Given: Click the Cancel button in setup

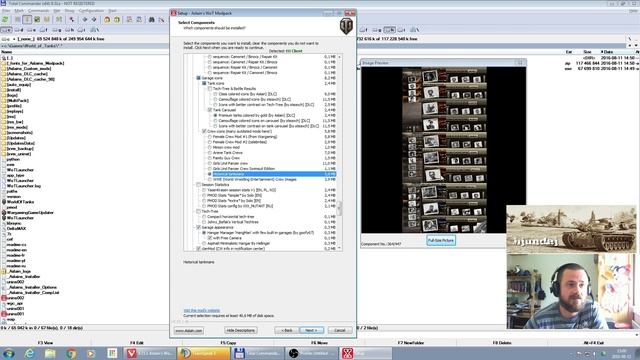Looking at the screenshot, I should 340,330.
